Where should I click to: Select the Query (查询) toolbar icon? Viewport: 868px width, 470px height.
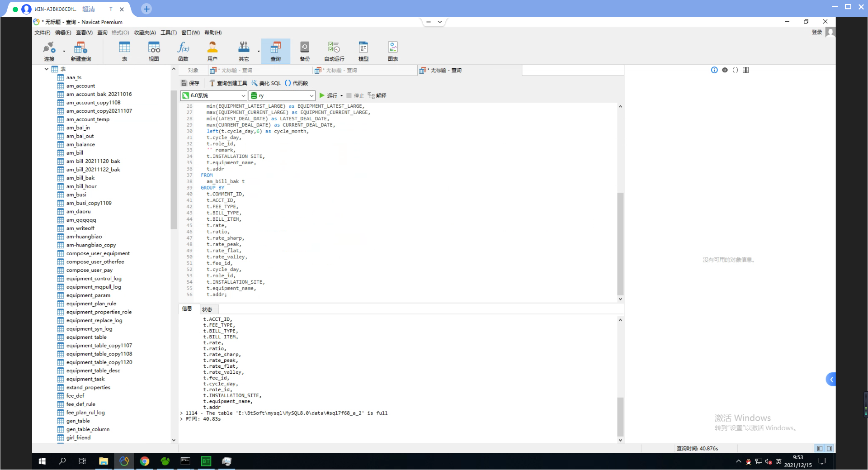(276, 51)
